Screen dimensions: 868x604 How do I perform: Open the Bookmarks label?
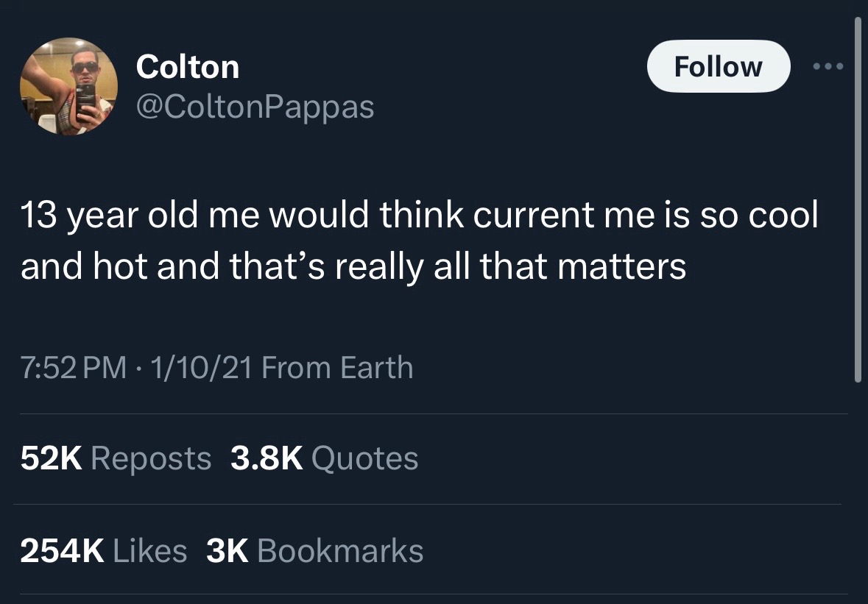341,550
